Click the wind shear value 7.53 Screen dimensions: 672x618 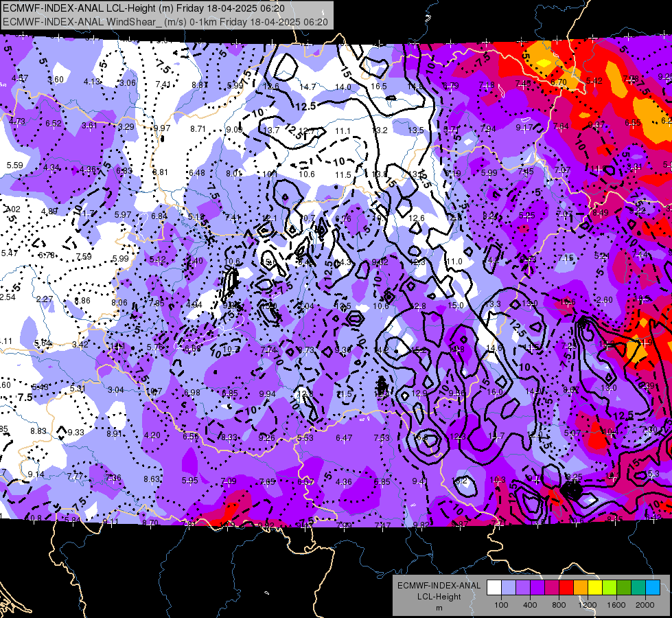tap(382, 438)
